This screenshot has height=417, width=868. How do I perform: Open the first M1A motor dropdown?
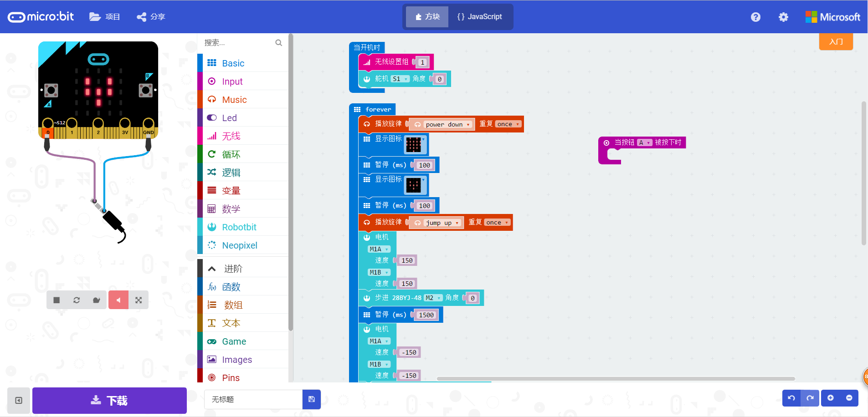(379, 249)
